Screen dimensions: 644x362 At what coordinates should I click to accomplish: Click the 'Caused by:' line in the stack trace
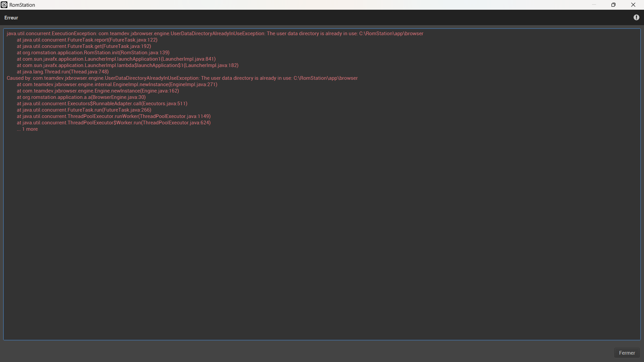pyautogui.click(x=182, y=78)
